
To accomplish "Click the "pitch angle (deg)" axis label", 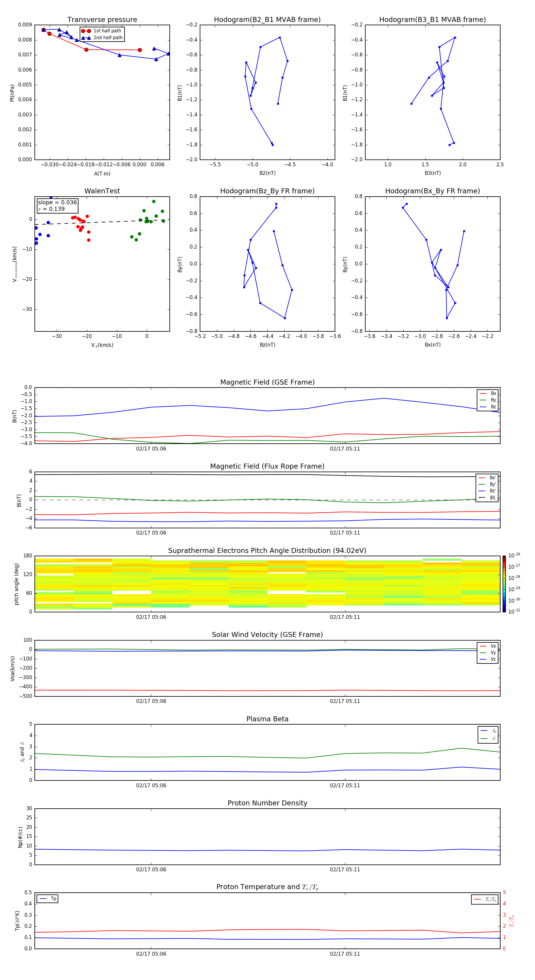I will click(x=16, y=584).
